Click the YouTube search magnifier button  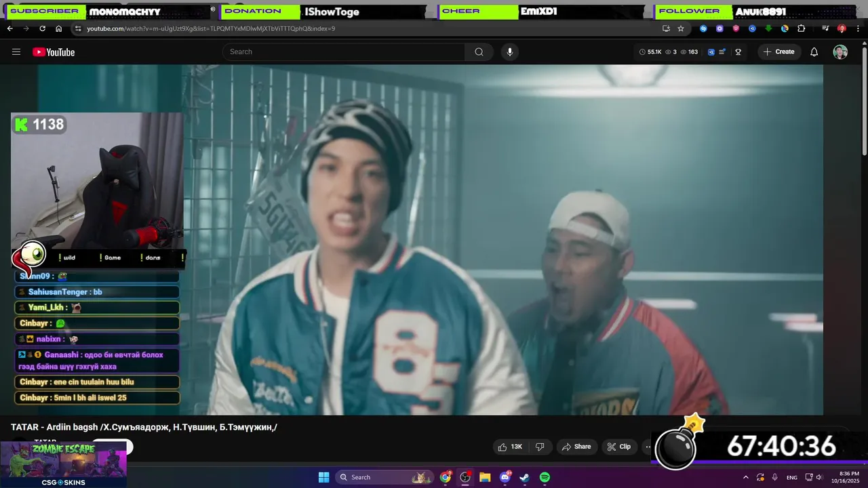click(x=479, y=52)
